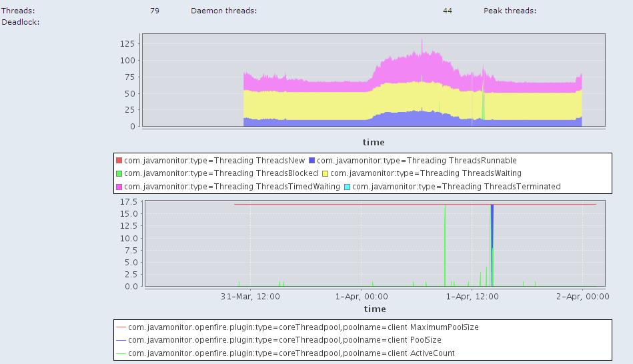Select the ThreadsRunnable legend label
The image size is (633, 364).
tap(417, 160)
